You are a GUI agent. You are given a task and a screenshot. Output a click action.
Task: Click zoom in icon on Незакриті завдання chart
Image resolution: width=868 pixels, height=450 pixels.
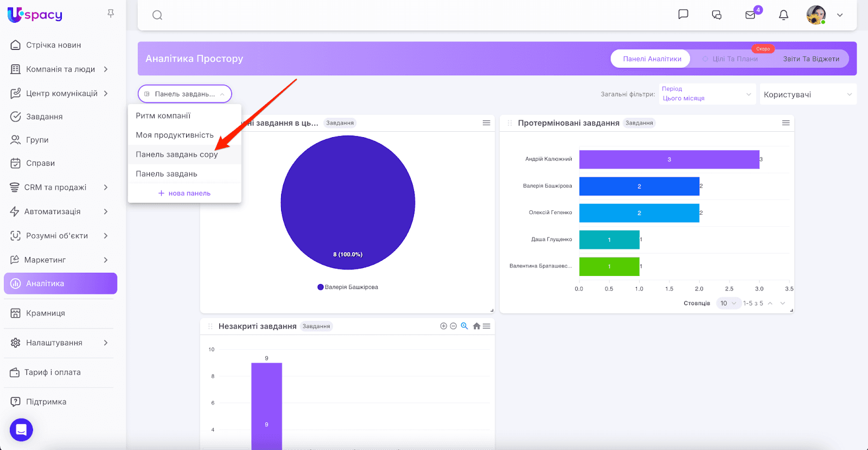coord(443,326)
